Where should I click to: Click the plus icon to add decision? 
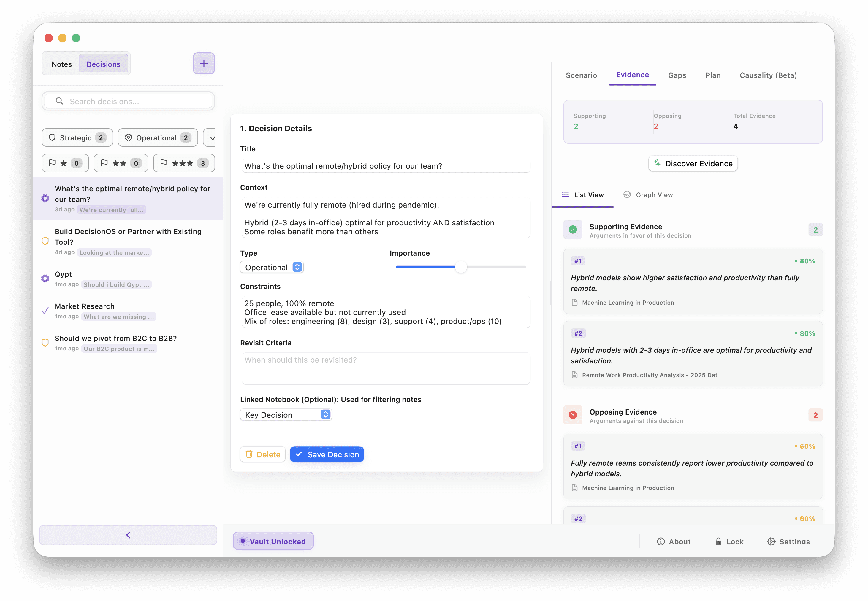point(204,63)
